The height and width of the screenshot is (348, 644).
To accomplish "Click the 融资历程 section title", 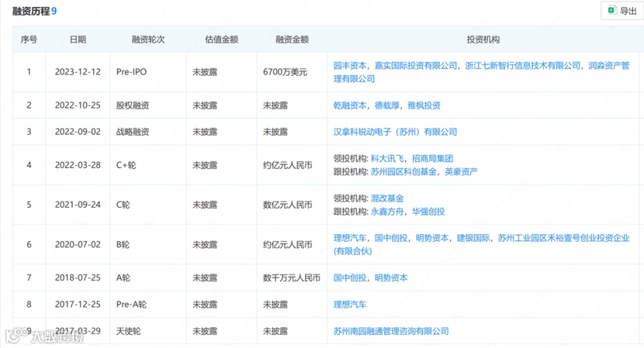I will (x=31, y=11).
